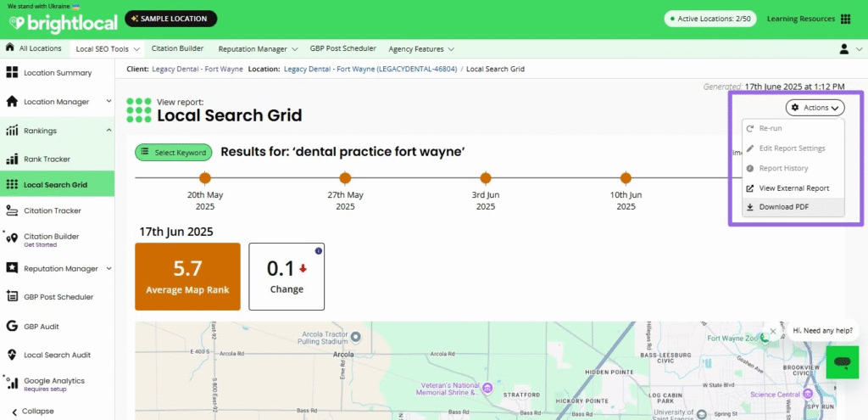The height and width of the screenshot is (420, 868).
Task: Select the 20th May 2025 timeline point
Action: 205,178
